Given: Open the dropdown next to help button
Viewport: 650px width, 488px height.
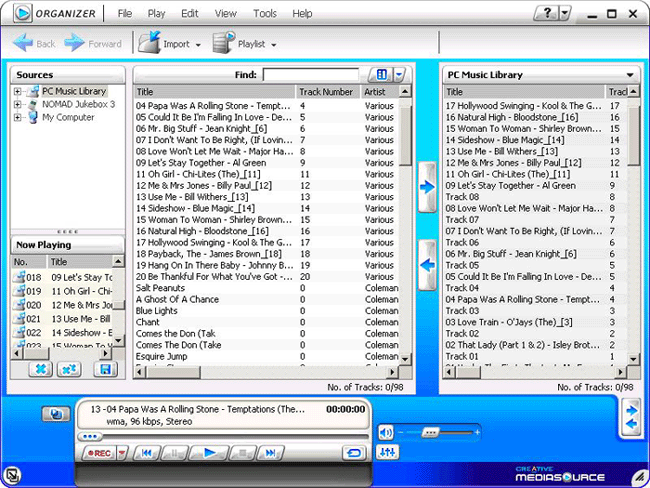Looking at the screenshot, I should pyautogui.click(x=565, y=13).
